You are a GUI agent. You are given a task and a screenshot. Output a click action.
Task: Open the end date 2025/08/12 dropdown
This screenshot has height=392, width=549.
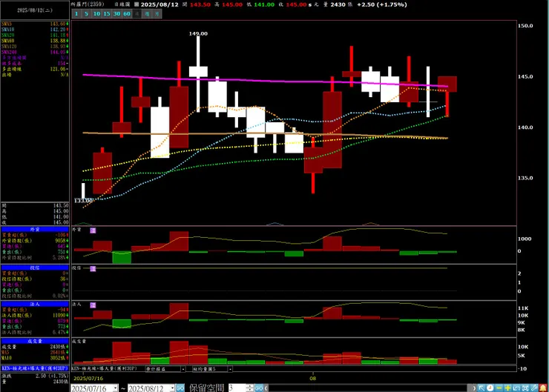click(x=172, y=388)
